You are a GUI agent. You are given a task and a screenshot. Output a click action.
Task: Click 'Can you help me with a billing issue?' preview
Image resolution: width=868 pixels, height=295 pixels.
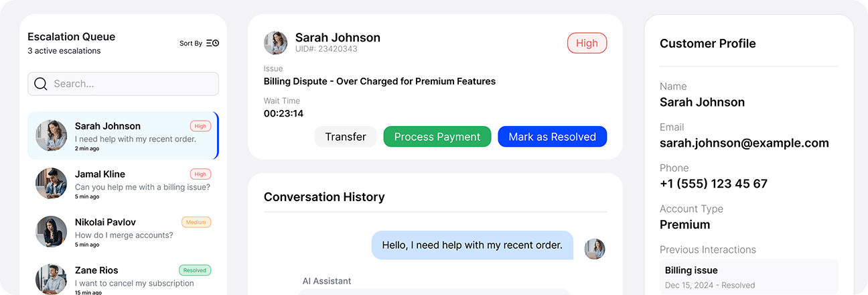click(x=143, y=187)
